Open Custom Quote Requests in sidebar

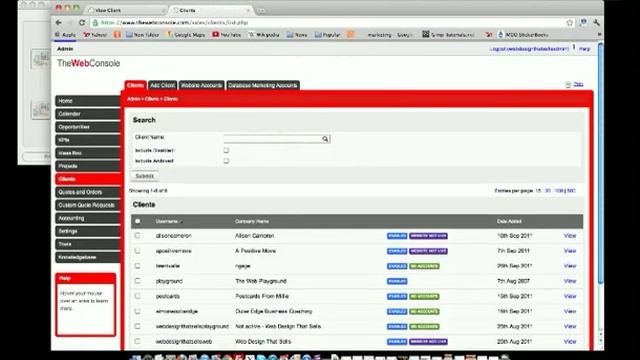click(x=88, y=205)
